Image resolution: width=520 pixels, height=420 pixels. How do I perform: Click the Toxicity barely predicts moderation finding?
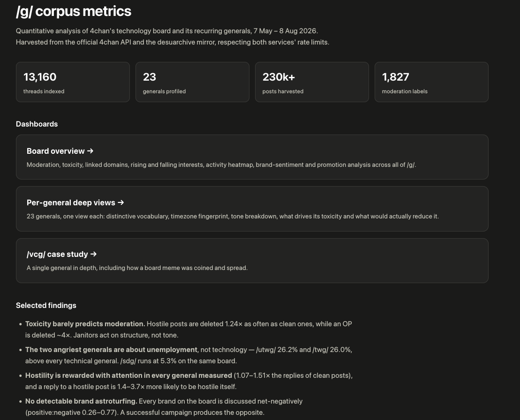[188, 330]
